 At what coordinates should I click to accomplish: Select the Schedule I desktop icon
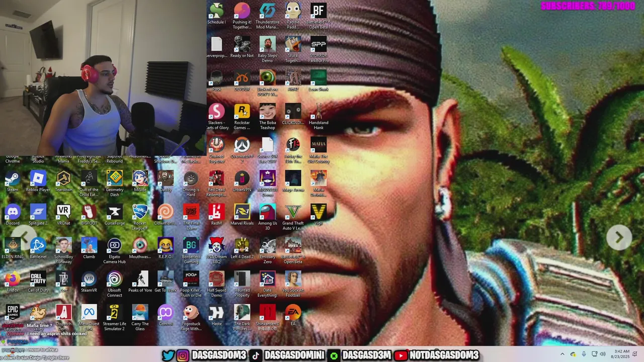pyautogui.click(x=216, y=14)
